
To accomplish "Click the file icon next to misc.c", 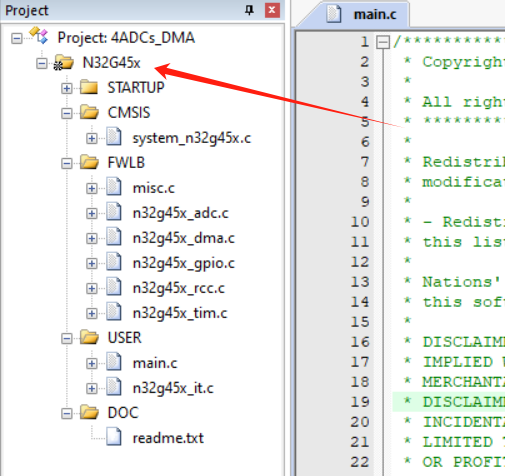I will click(x=114, y=187).
